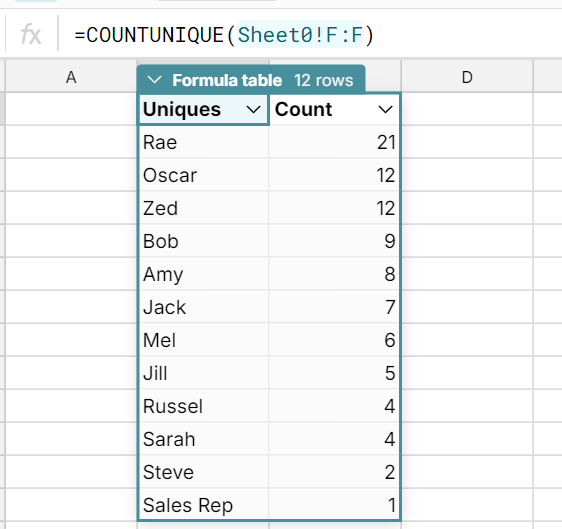Open the Uniques column dropdown
This screenshot has height=529, width=562.
(x=253, y=109)
